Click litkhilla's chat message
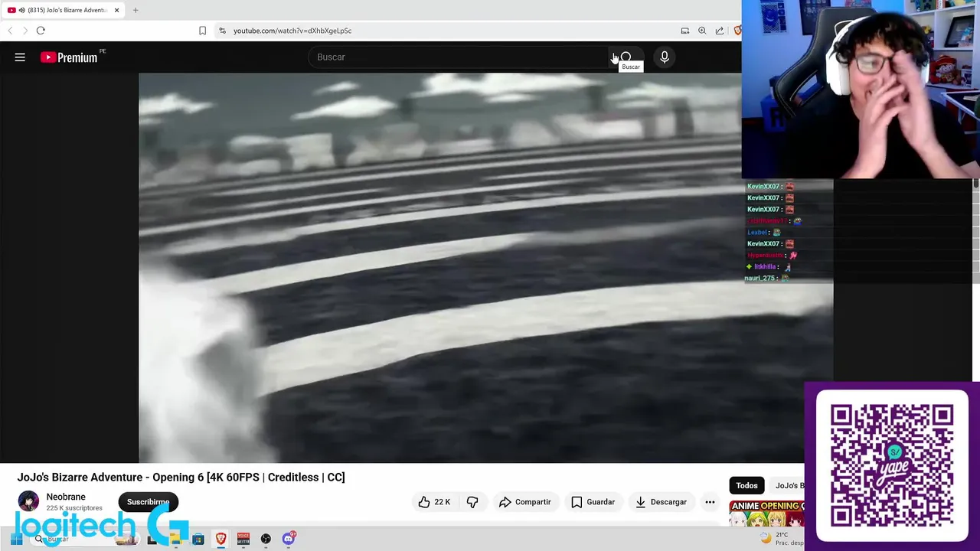This screenshot has height=551, width=980. point(769,266)
